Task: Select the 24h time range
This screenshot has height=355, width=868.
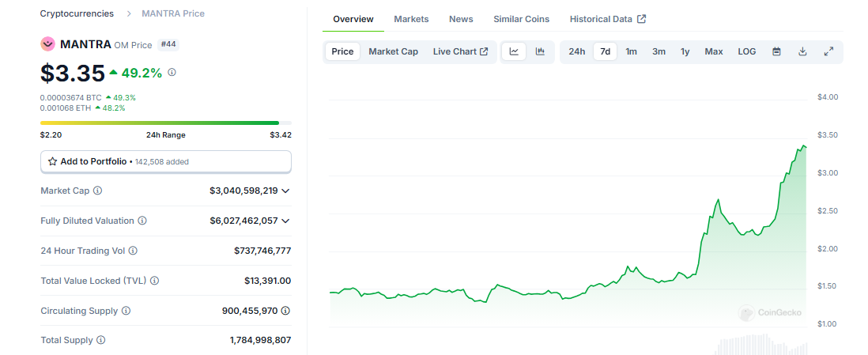Action: coord(577,51)
